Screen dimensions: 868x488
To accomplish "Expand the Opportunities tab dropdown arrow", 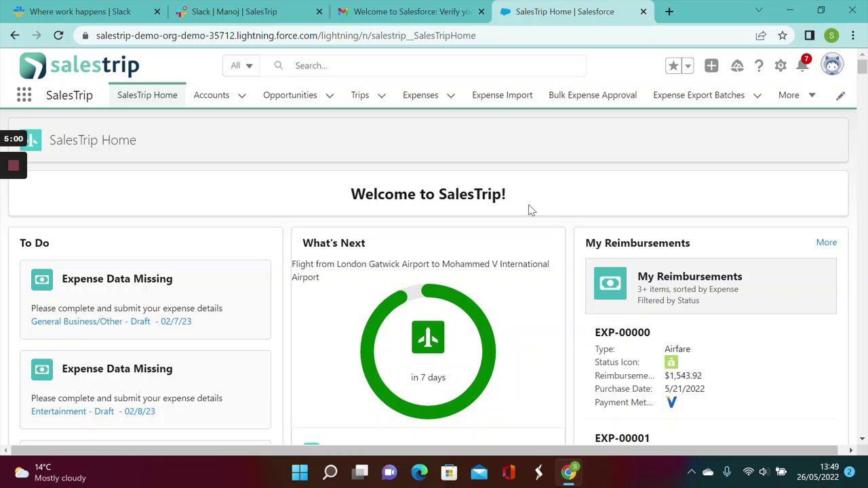I will tap(330, 96).
